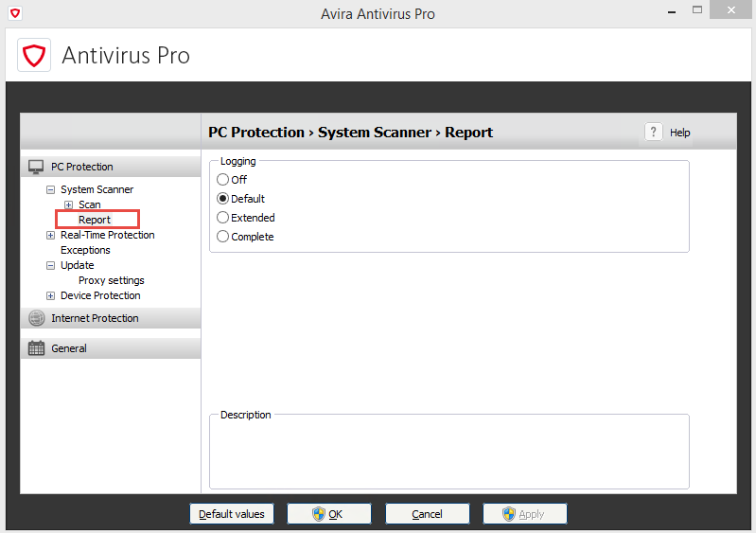
Task: Select the Off logging option
Action: pyautogui.click(x=222, y=180)
